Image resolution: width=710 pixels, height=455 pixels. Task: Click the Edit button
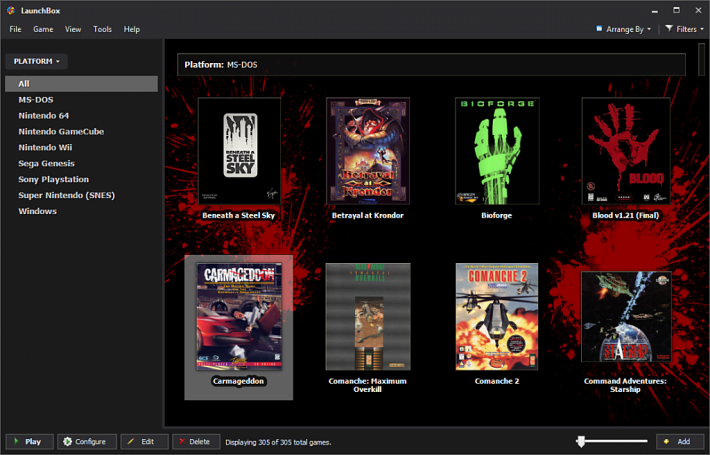(x=144, y=441)
